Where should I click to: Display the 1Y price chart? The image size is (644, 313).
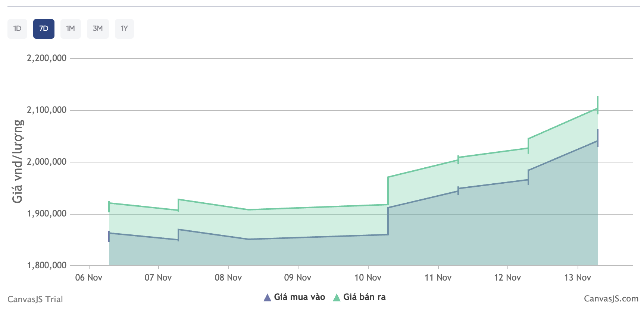124,29
